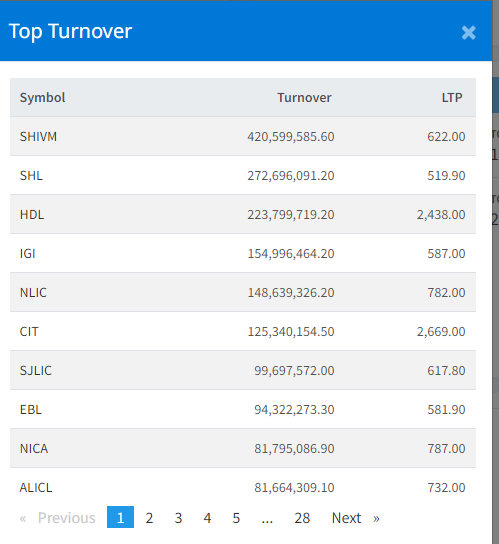Click turnover value 148,639,326.20
Viewport: 499px width, 544px height.
(291, 293)
